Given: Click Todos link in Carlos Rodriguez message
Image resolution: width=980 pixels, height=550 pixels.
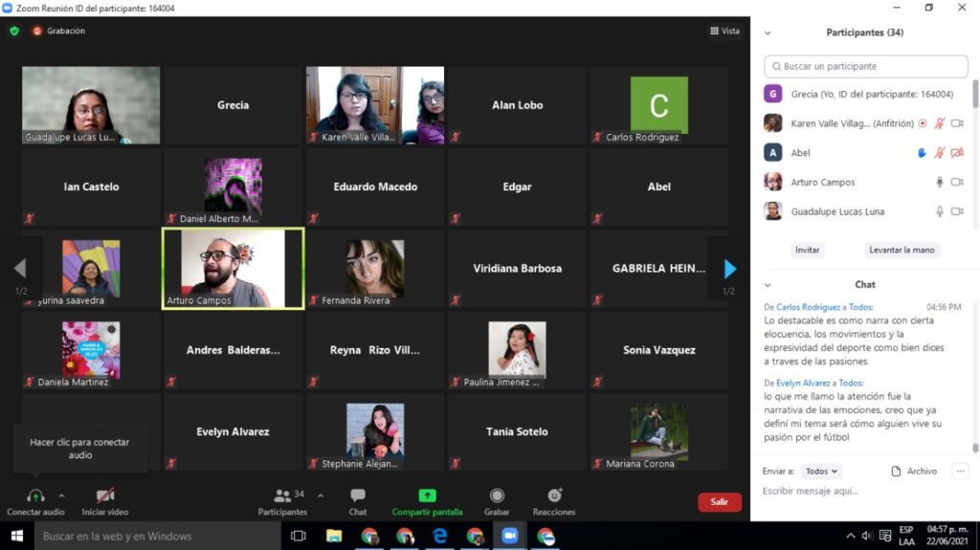Looking at the screenshot, I should (860, 307).
